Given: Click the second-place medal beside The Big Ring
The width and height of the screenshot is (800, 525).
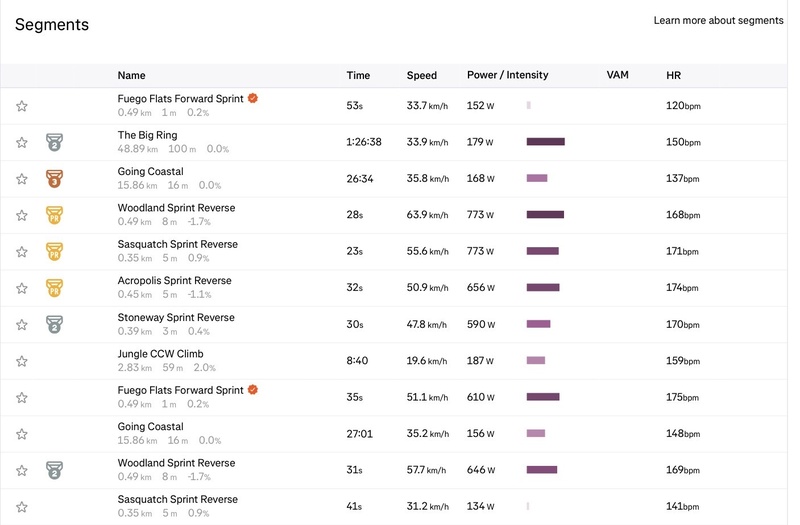Looking at the screenshot, I should click(54, 143).
